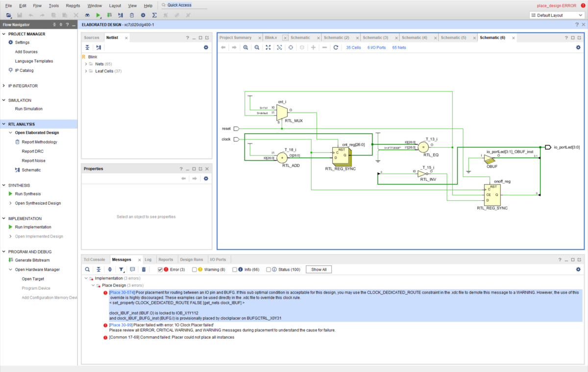The width and height of the screenshot is (588, 372).
Task: Delete messages with the trash icon
Action: [144, 269]
